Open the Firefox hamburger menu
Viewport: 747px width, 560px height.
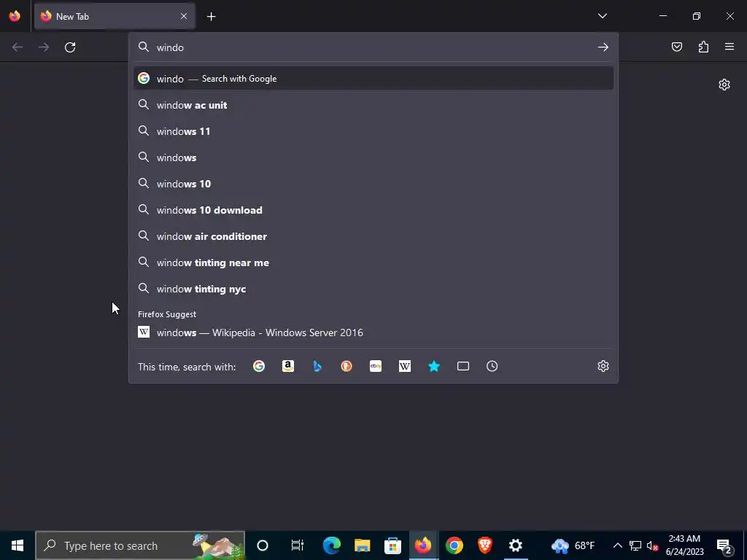729,47
